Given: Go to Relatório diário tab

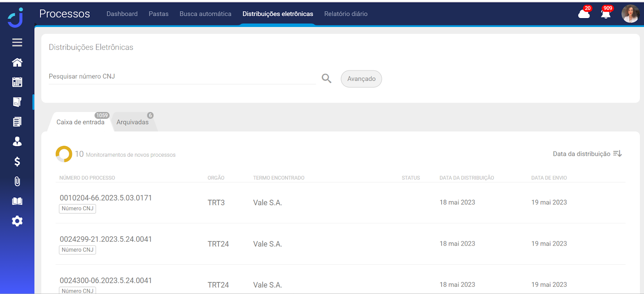Looking at the screenshot, I should point(346,14).
